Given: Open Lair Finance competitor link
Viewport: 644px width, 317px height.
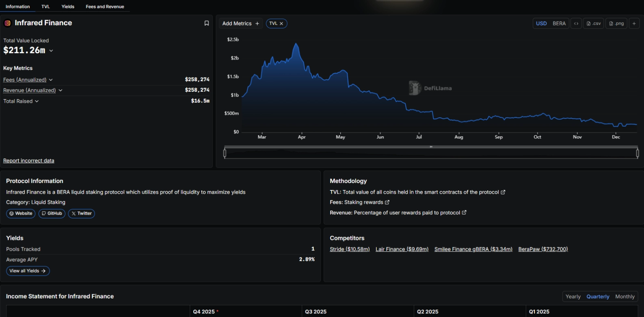Looking at the screenshot, I should (402, 249).
